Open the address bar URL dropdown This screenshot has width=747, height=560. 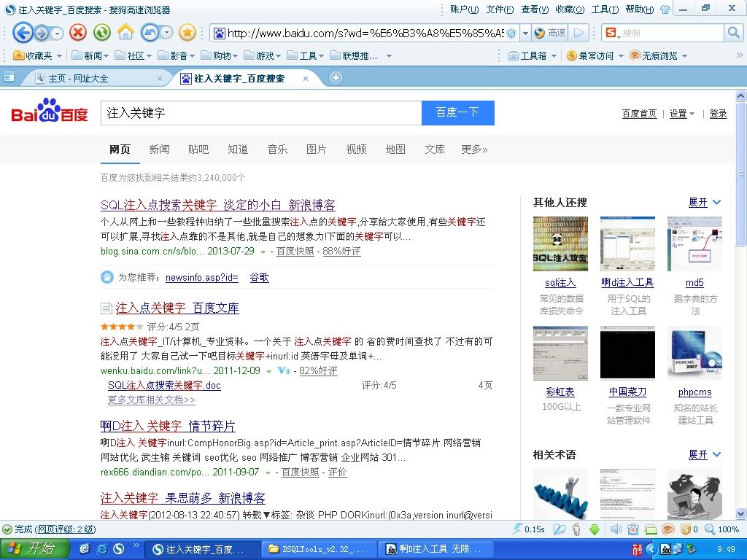pos(525,34)
